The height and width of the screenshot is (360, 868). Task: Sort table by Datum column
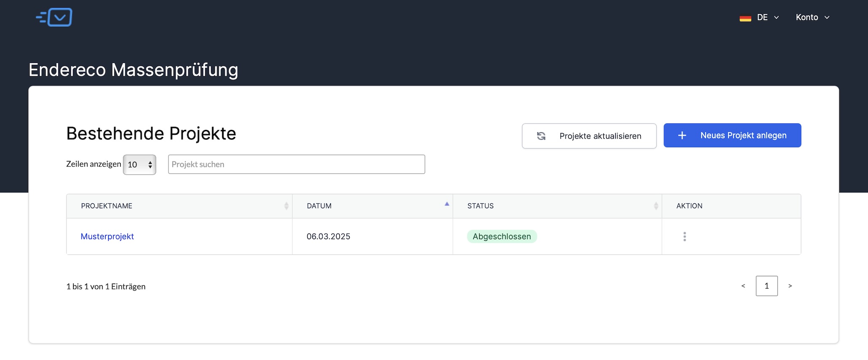372,206
